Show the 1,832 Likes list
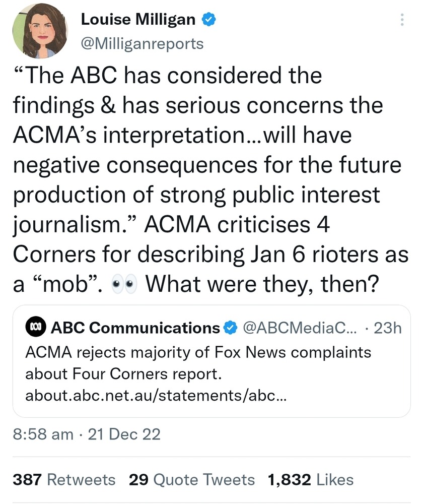423x504 pixels. 311,479
